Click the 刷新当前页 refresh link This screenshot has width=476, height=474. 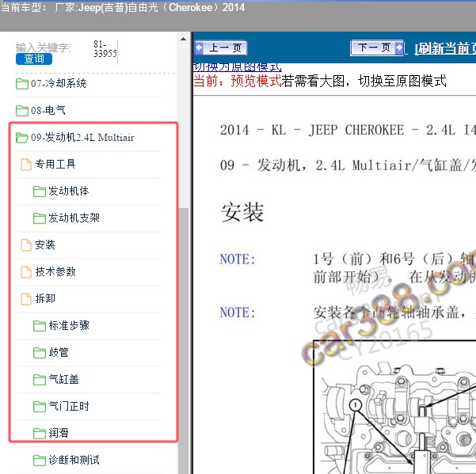pyautogui.click(x=445, y=48)
